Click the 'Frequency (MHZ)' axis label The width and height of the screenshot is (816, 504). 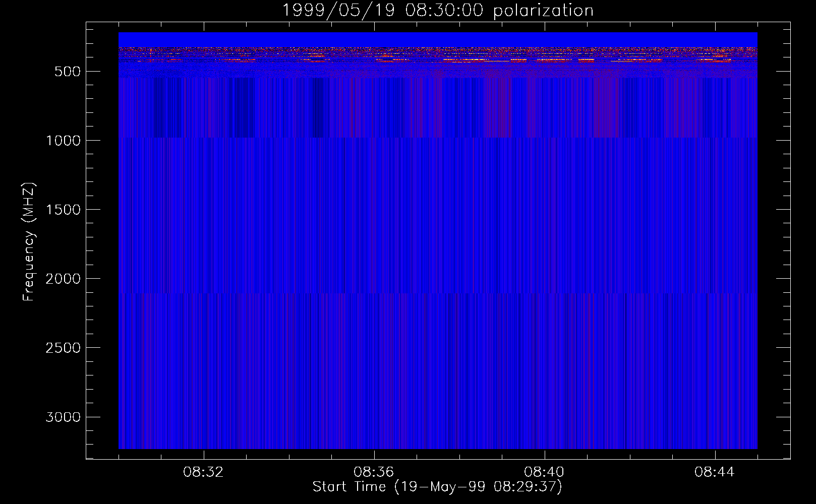(x=29, y=242)
